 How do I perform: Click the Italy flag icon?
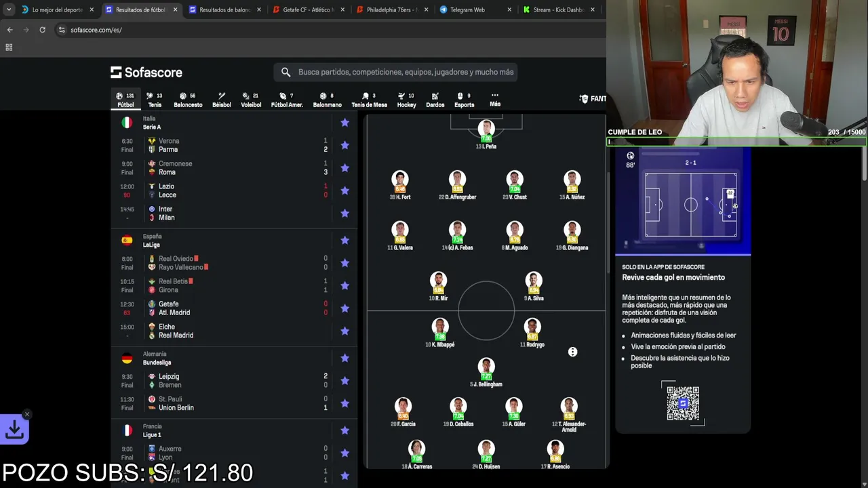tap(127, 123)
